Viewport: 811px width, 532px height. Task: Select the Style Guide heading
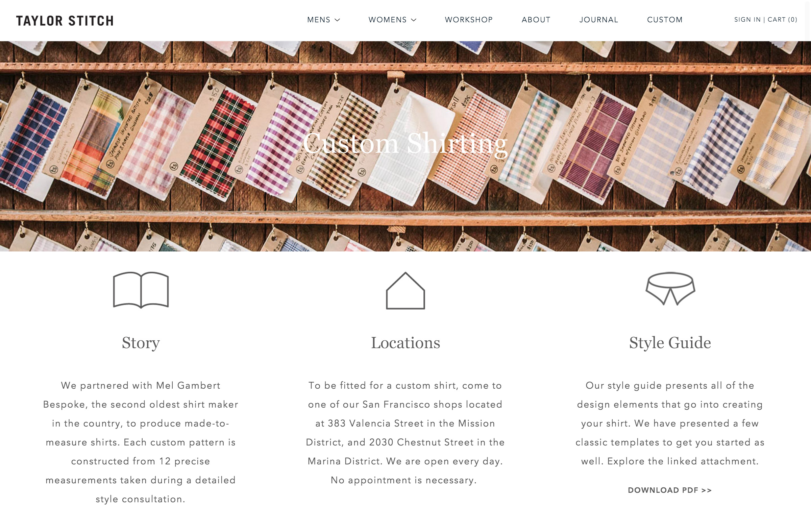click(x=670, y=343)
